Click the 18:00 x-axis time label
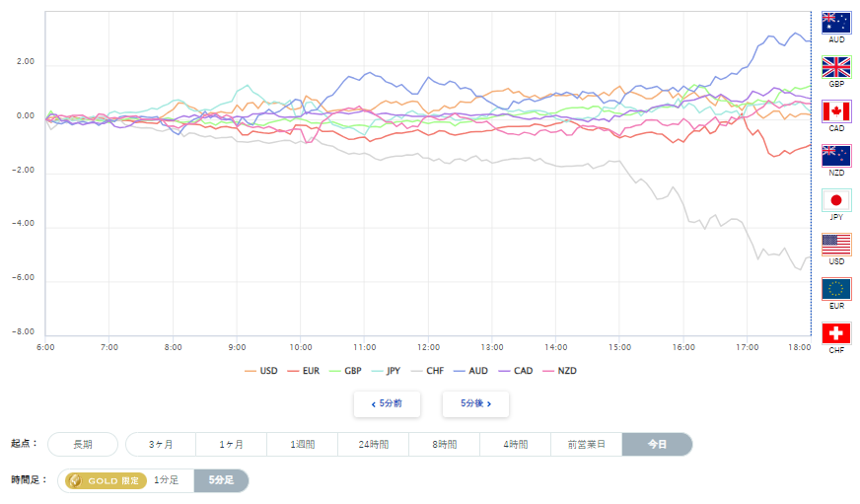Image resolution: width=860 pixels, height=504 pixels. (800, 347)
